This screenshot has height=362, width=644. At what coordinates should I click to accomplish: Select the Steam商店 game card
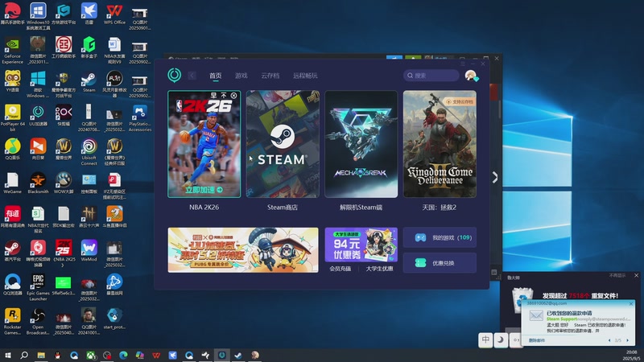point(283,144)
